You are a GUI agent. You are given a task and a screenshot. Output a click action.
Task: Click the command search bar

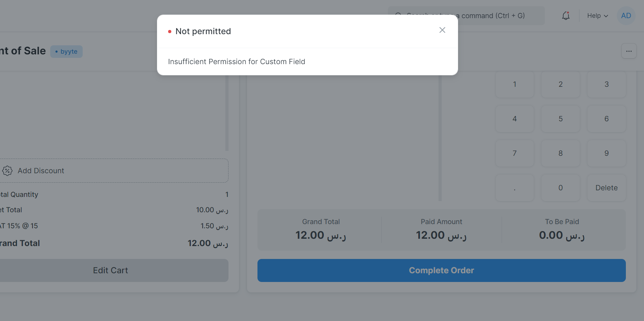(466, 16)
